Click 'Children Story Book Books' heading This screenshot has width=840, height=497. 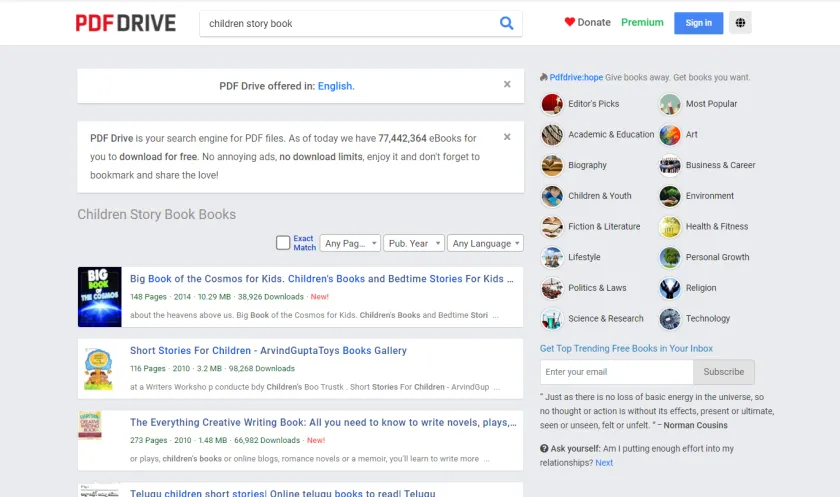coord(156,214)
